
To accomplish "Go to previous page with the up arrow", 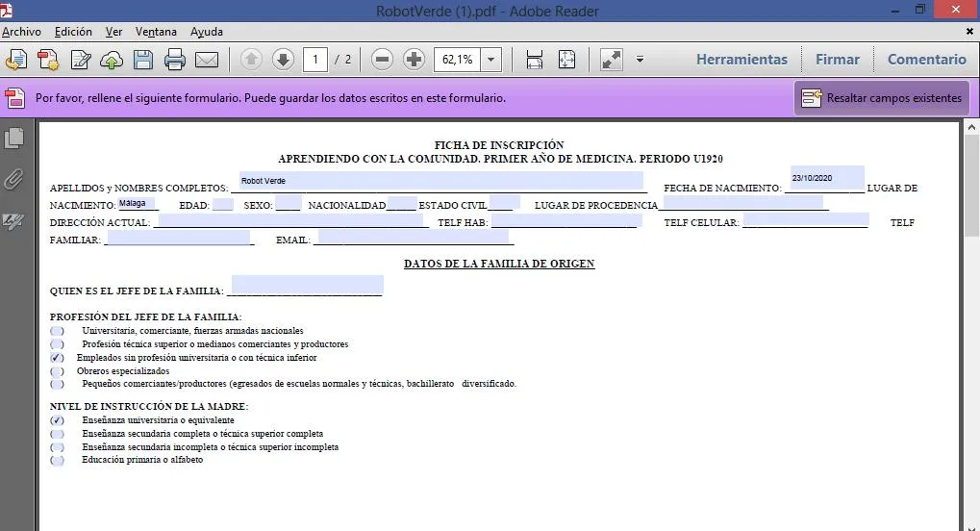I will click(x=251, y=60).
